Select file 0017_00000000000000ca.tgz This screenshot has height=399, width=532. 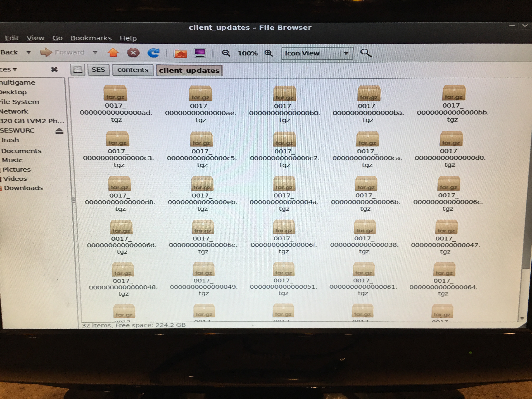[367, 149]
